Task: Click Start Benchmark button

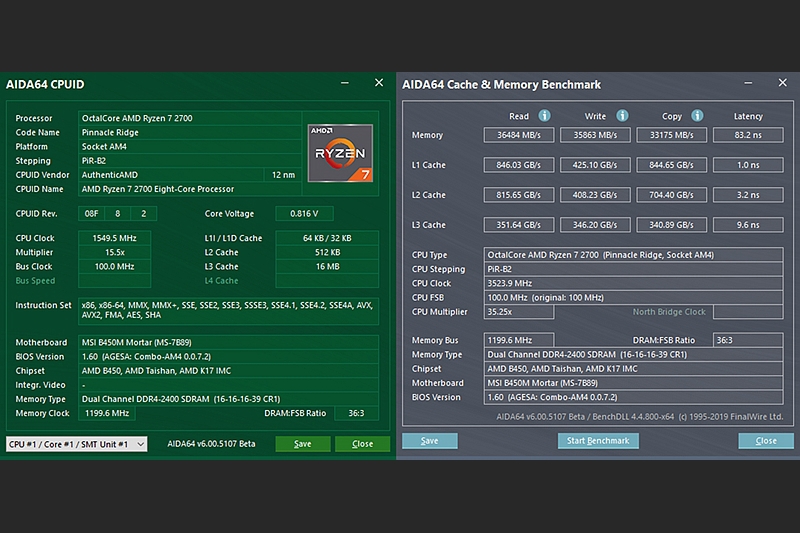Action: point(598,441)
